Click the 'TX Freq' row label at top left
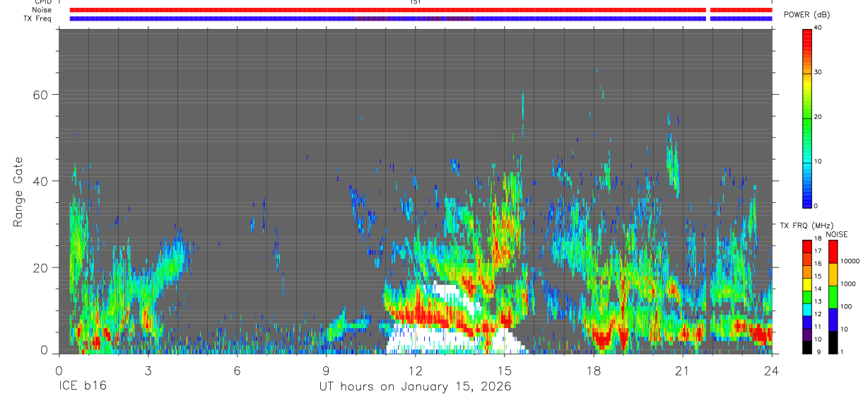Image resolution: width=868 pixels, height=401 pixels. point(37,18)
